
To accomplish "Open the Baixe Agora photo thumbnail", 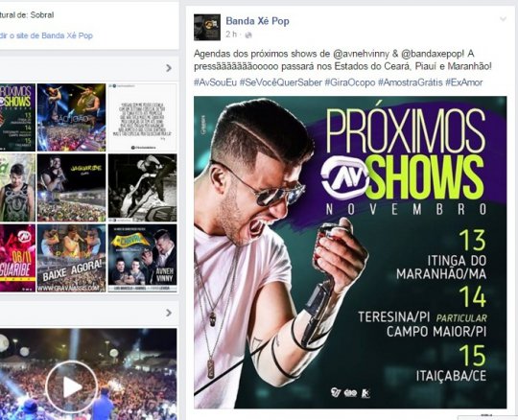I will [71, 258].
